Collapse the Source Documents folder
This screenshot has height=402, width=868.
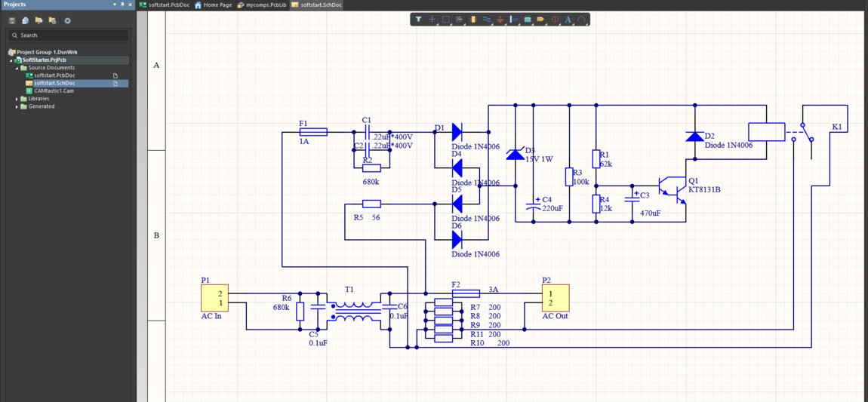[x=17, y=68]
